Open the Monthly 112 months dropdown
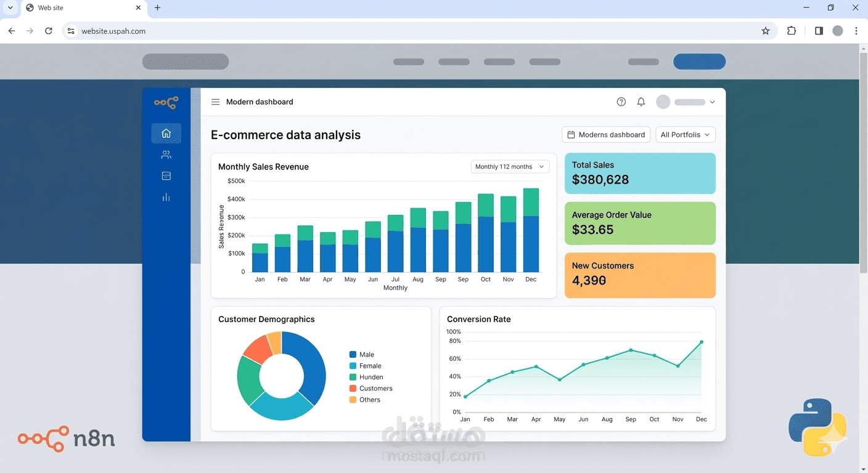 point(510,166)
